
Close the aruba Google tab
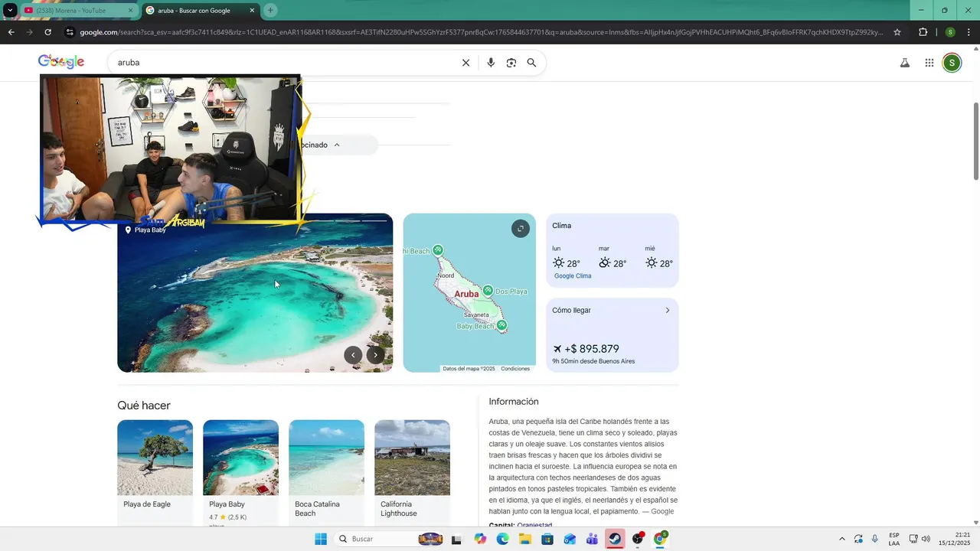[252, 11]
